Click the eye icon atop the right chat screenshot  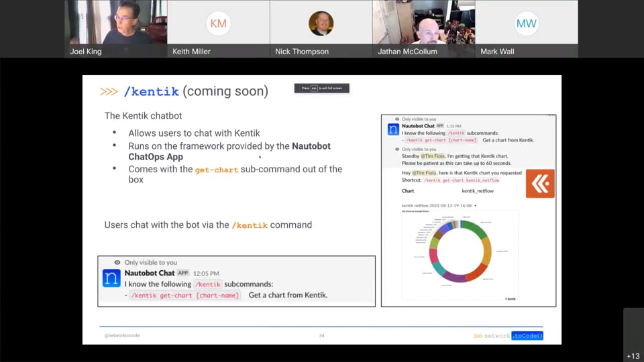tap(397, 119)
